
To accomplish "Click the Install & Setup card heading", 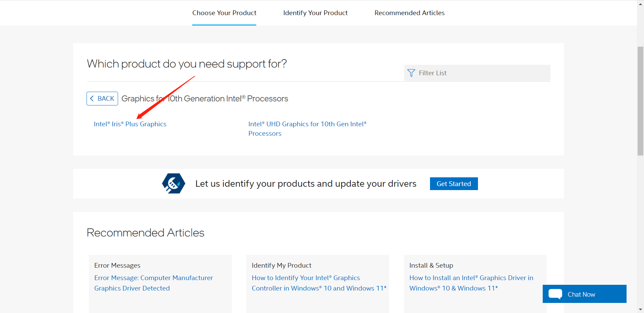I will [x=431, y=265].
